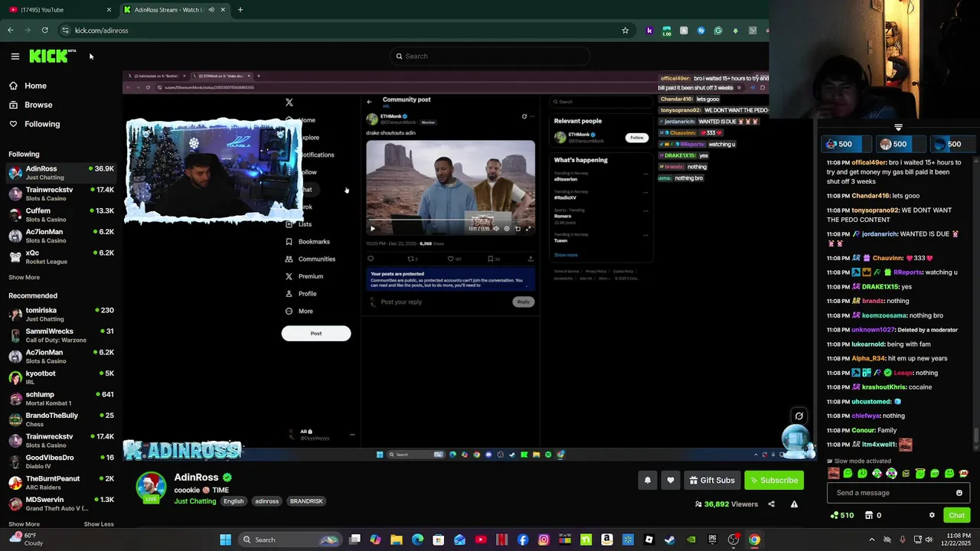Open the chat shop icon showing 0

[x=873, y=515]
